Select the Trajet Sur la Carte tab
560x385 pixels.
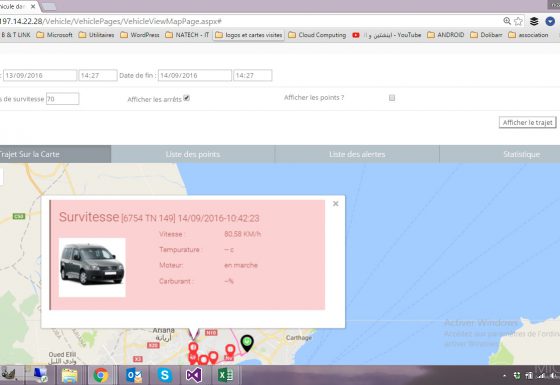[55, 154]
